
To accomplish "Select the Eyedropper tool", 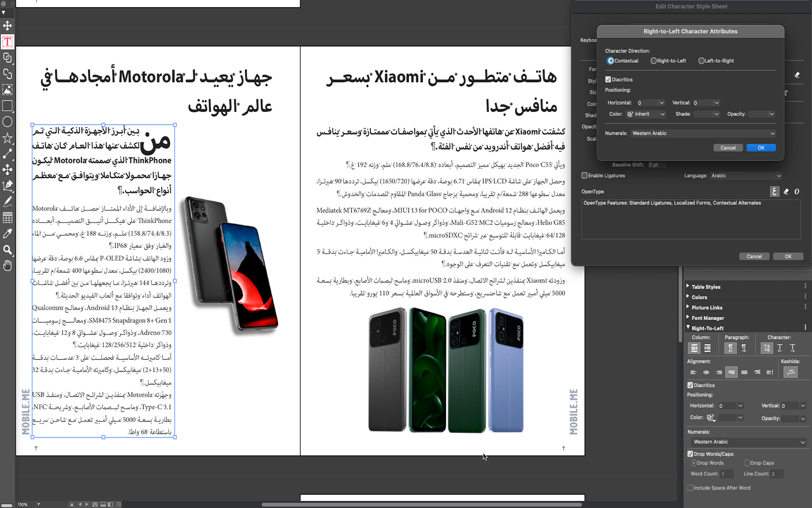I will pos(7,233).
